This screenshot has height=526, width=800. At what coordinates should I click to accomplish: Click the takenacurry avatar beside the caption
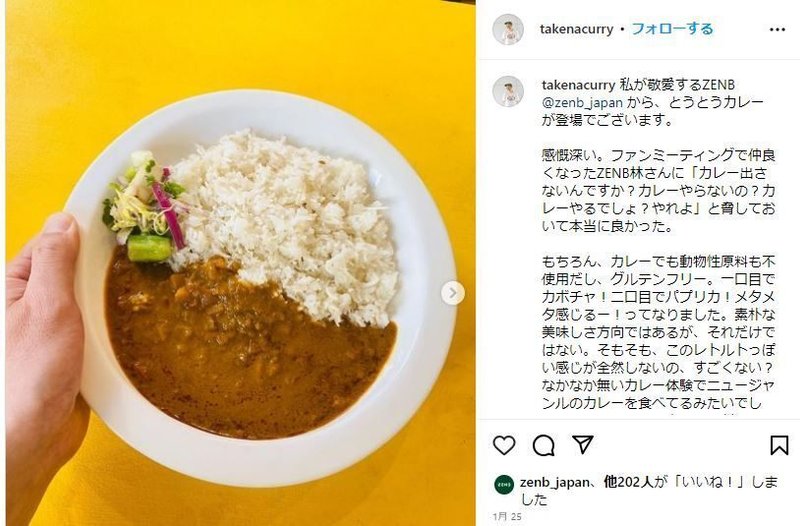[508, 92]
